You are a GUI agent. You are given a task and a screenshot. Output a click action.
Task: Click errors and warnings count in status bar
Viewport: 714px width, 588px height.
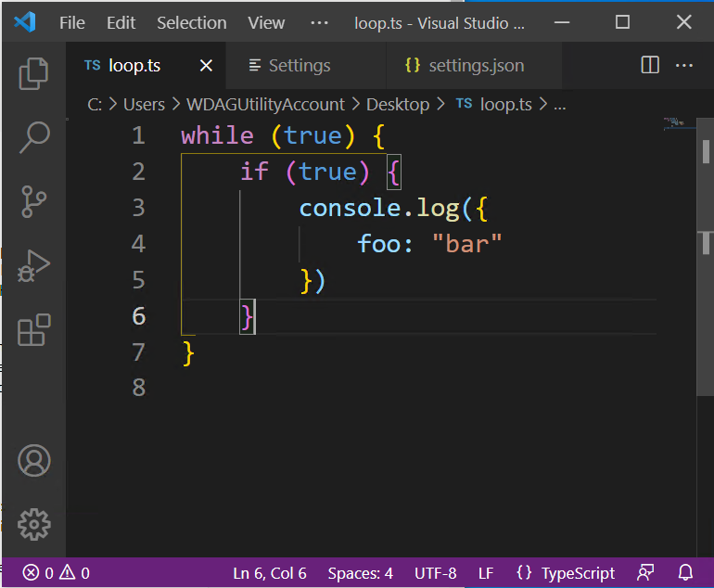56,573
